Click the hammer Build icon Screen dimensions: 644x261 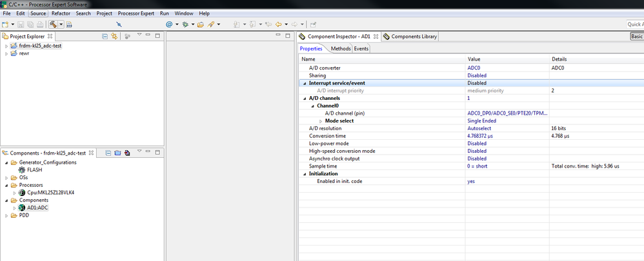point(53,24)
